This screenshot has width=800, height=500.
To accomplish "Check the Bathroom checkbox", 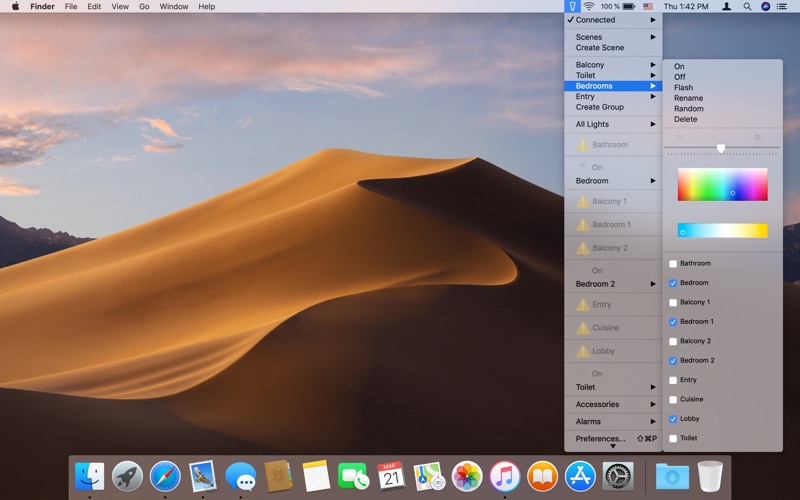I will click(673, 264).
